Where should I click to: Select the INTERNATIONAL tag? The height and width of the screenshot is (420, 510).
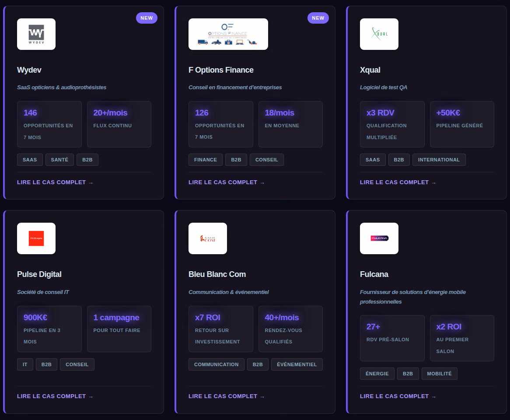pyautogui.click(x=439, y=160)
